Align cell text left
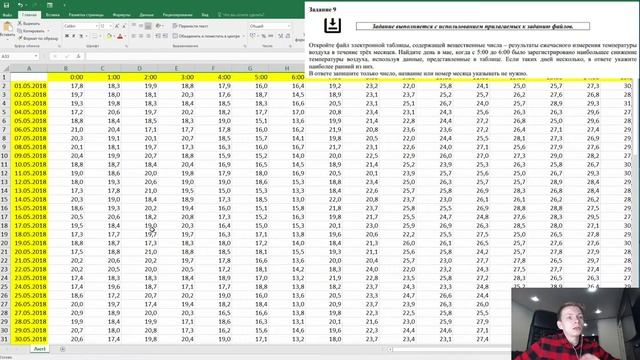Viewport: 640px width, 360px height. [133, 36]
